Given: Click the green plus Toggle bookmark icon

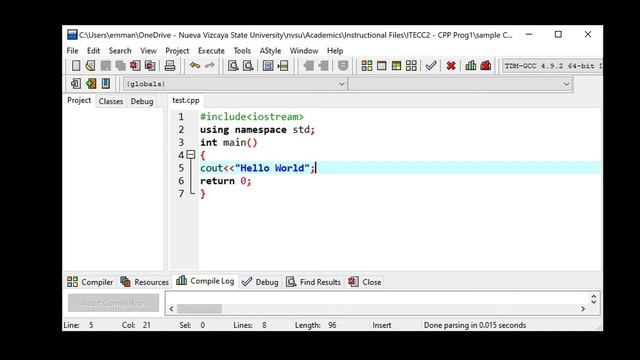Looking at the screenshot, I should click(x=91, y=84).
